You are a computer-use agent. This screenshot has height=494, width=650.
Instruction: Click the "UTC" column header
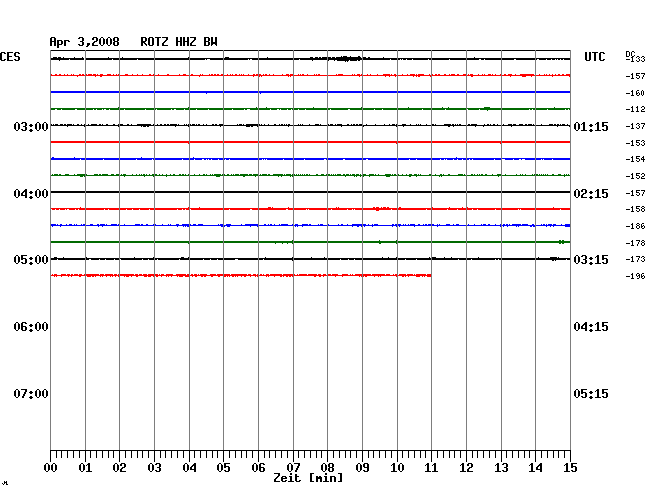pos(594,57)
